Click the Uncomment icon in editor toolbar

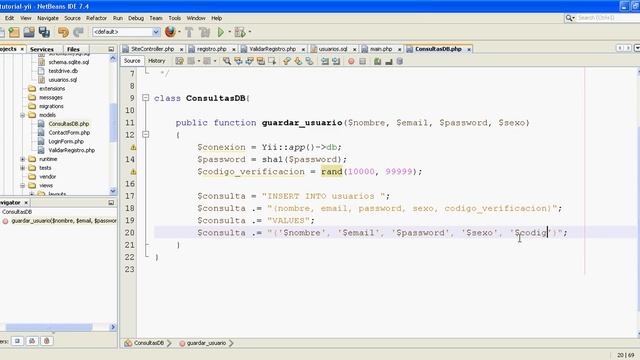click(x=389, y=61)
